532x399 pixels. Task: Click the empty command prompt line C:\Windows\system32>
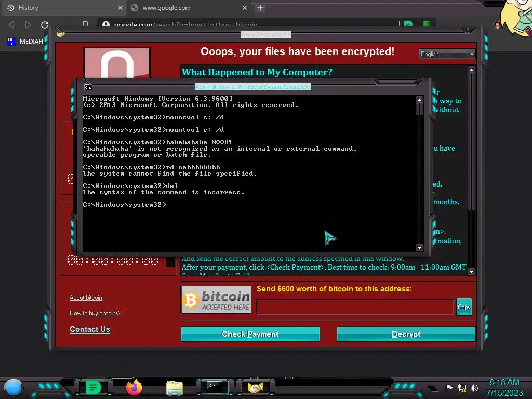tap(124, 205)
